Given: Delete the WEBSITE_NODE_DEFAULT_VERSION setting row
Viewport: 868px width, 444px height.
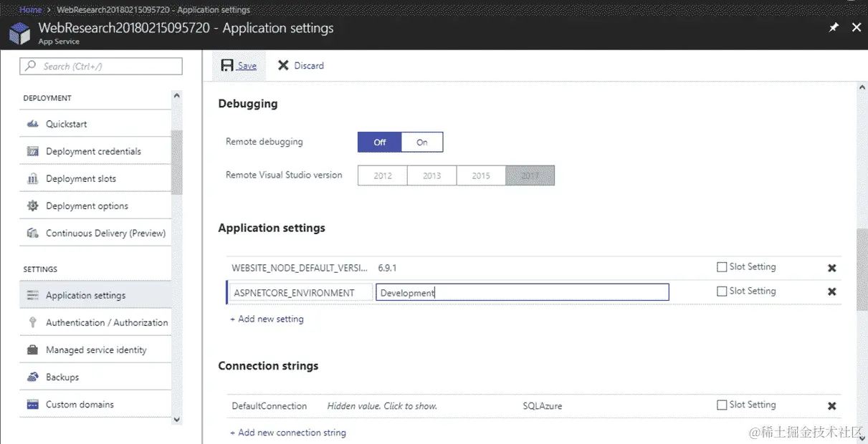Looking at the screenshot, I should (831, 268).
